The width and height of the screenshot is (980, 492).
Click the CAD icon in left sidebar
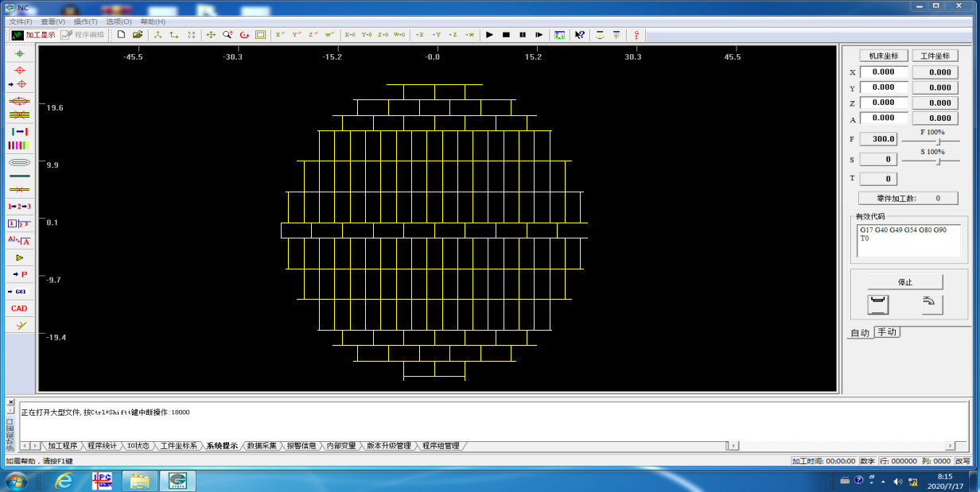click(x=19, y=308)
